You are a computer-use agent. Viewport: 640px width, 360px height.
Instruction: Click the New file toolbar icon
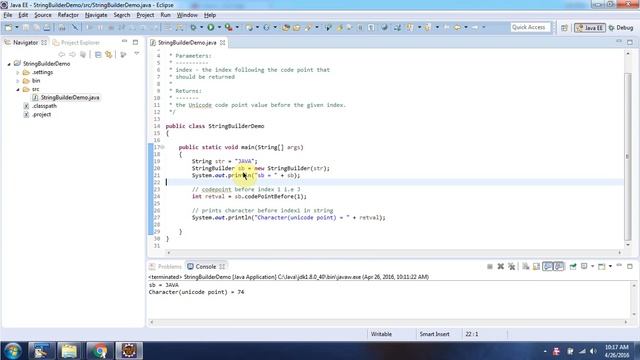coord(8,27)
